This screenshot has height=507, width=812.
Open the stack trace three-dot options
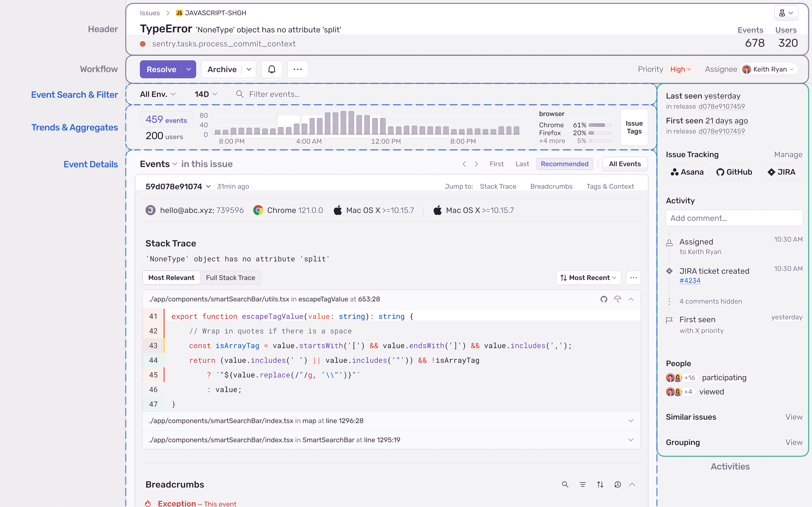tap(633, 278)
